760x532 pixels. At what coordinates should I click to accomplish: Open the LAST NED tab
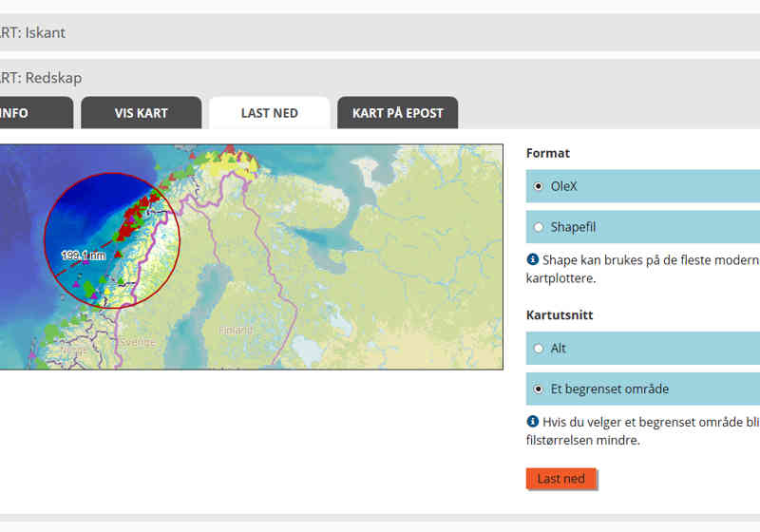[x=269, y=113]
